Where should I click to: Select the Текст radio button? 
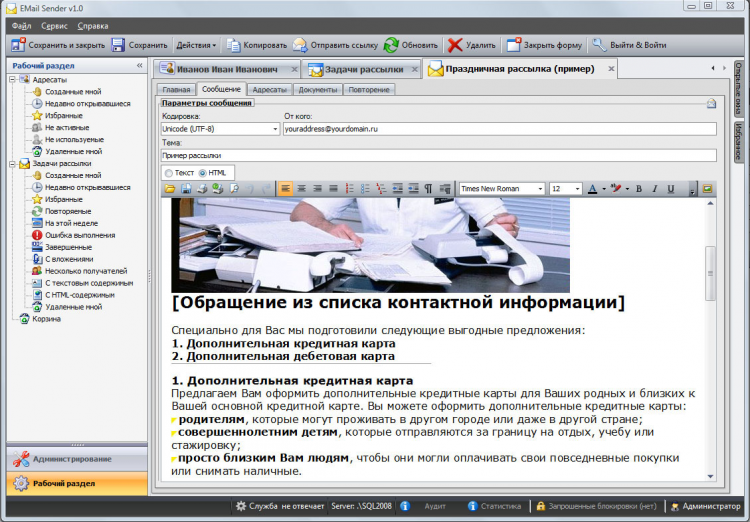(168, 173)
